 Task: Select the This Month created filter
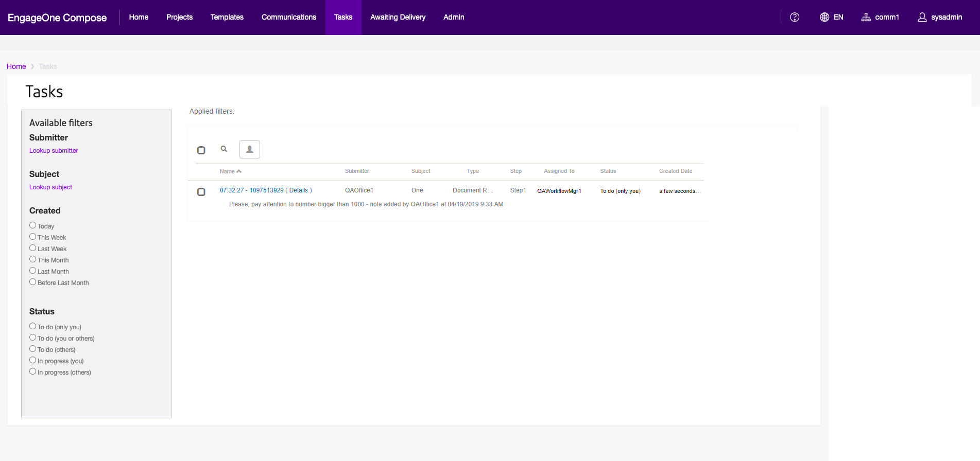click(x=33, y=259)
